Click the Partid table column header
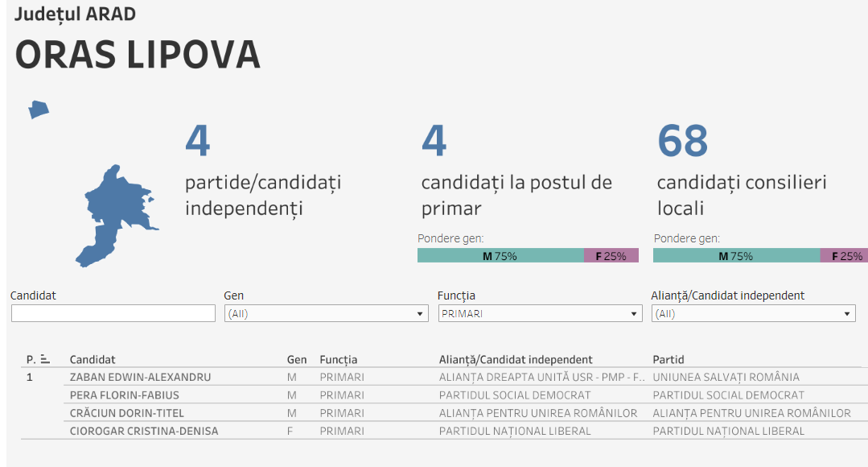The height and width of the screenshot is (467, 868). coord(668,360)
